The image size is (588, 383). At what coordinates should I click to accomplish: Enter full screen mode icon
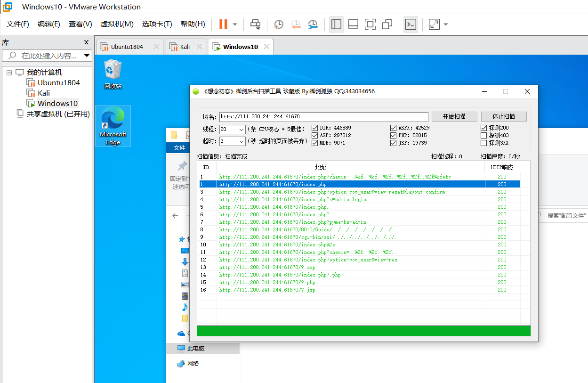(x=370, y=24)
